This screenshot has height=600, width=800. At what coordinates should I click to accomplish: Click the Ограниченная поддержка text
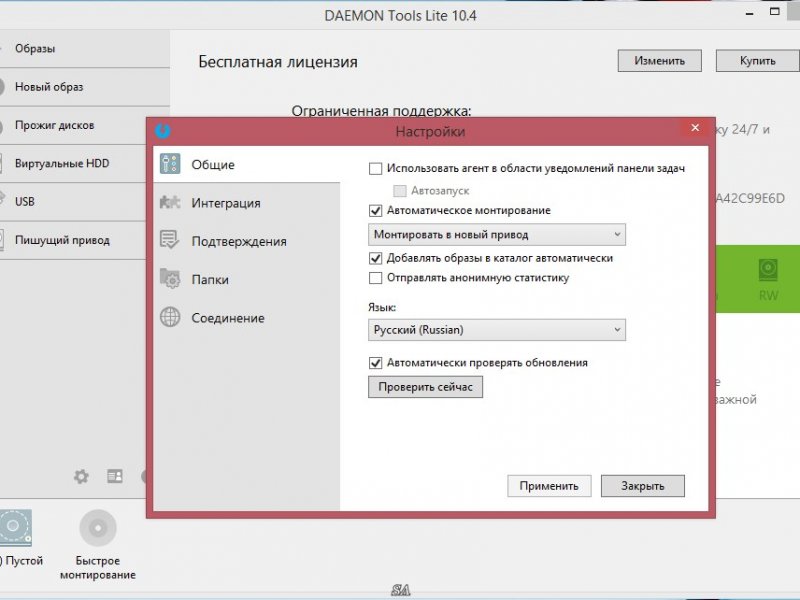click(381, 110)
